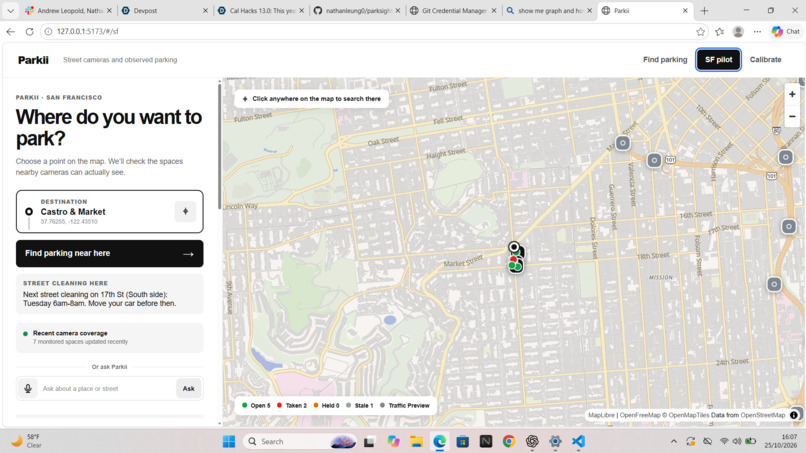Focus the Ask about a place field
The height and width of the screenshot is (453, 806).
107,389
